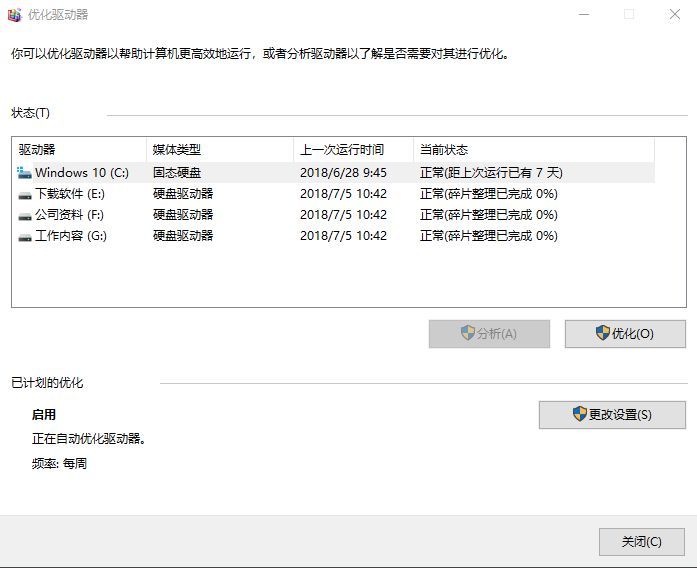Select the 公司资料 (F:) row
Screen dimensions: 697x568
point(335,215)
